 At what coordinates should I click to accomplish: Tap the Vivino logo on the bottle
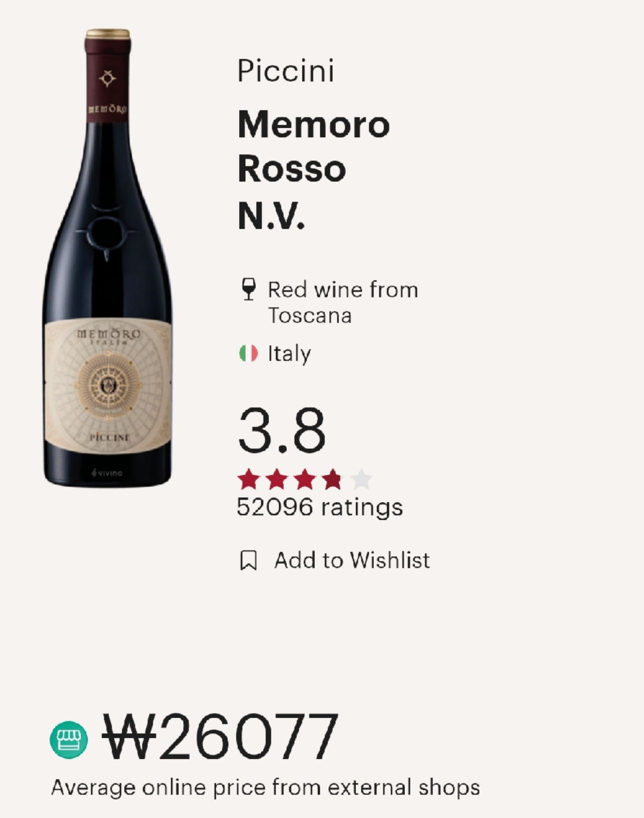(107, 473)
